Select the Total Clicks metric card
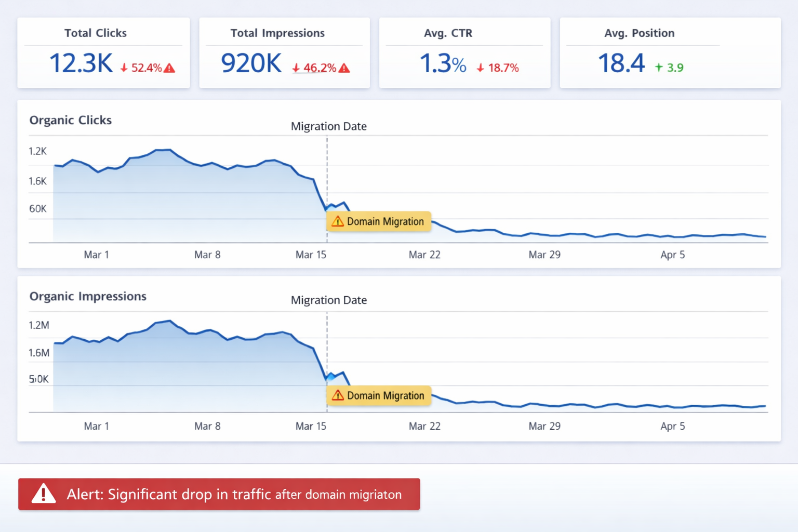 coord(103,52)
